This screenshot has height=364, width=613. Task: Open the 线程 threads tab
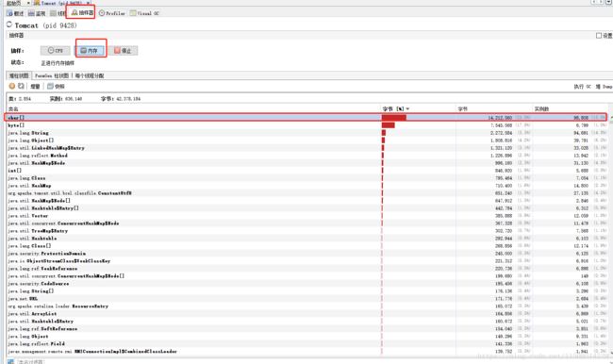click(x=58, y=13)
